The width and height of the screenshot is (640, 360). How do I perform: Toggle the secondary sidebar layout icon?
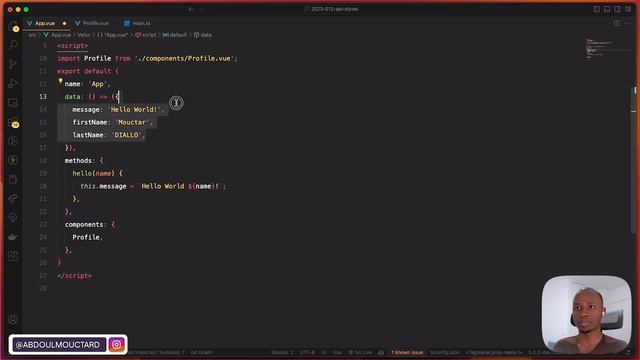(x=618, y=9)
